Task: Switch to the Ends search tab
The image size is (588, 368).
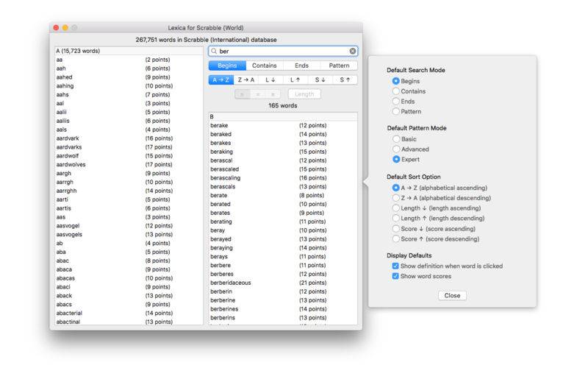Action: tap(301, 66)
